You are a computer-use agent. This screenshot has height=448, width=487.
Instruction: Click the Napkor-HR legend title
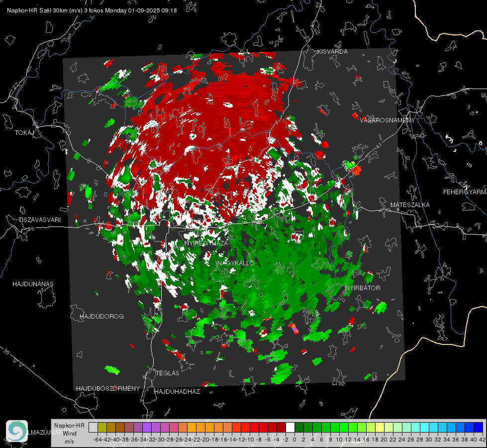coord(69,426)
